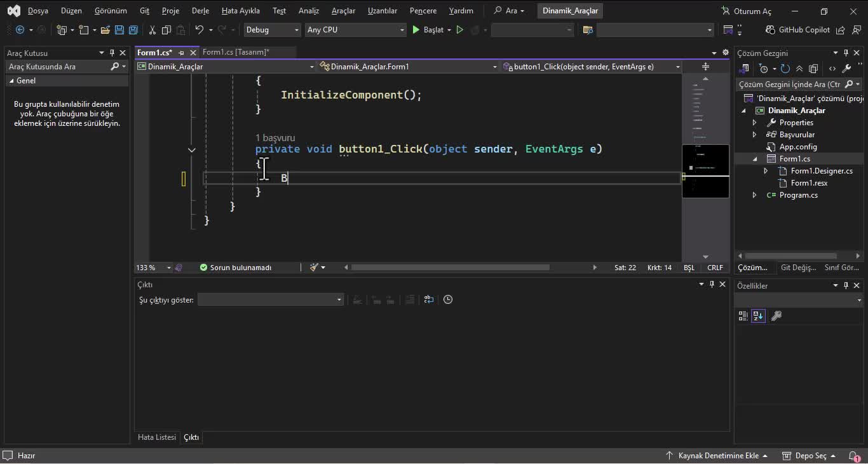The height and width of the screenshot is (464, 868).
Task: Click the Code Cleanup broom icon
Action: coord(314,268)
